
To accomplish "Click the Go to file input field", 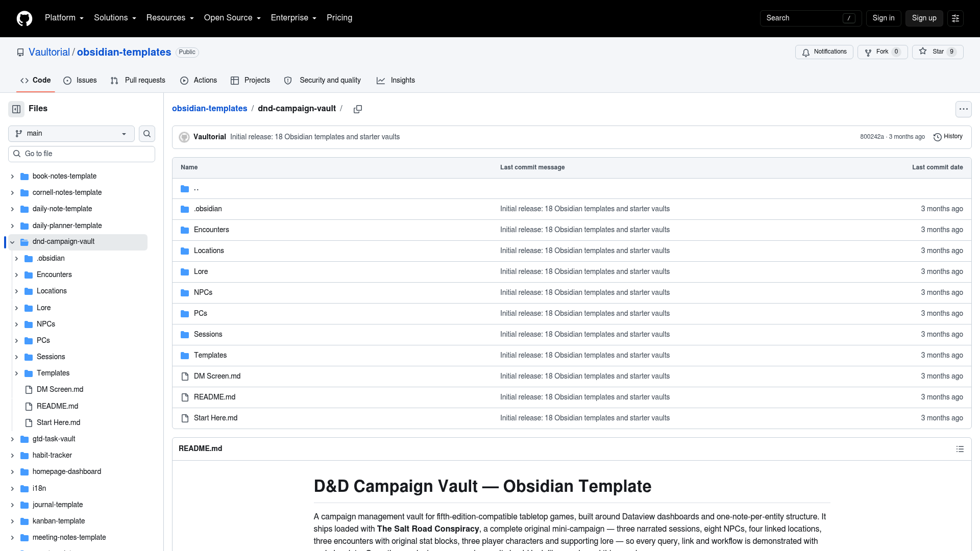I will tap(82, 154).
